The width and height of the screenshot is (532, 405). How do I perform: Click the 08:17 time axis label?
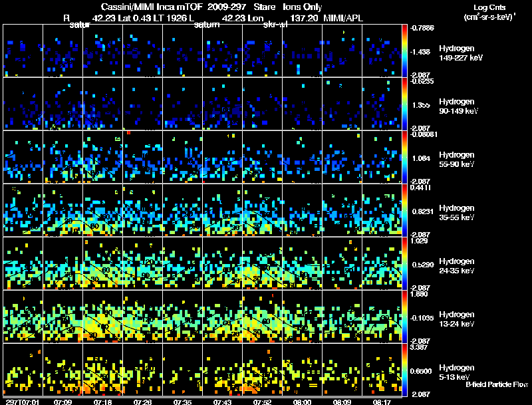tap(382, 402)
